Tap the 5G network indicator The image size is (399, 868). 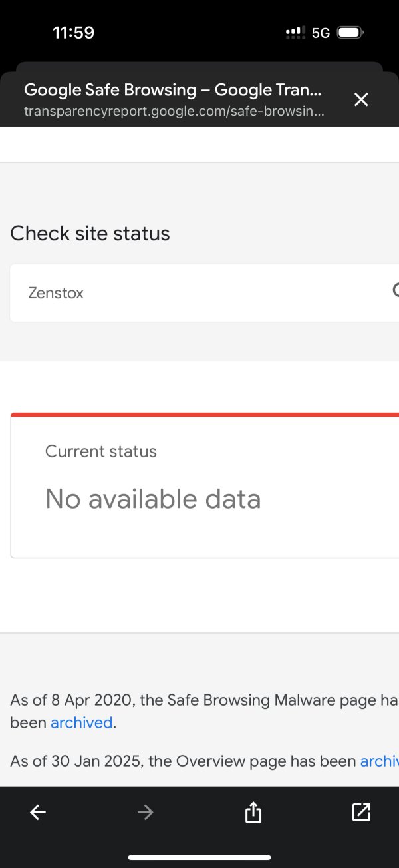point(321,33)
